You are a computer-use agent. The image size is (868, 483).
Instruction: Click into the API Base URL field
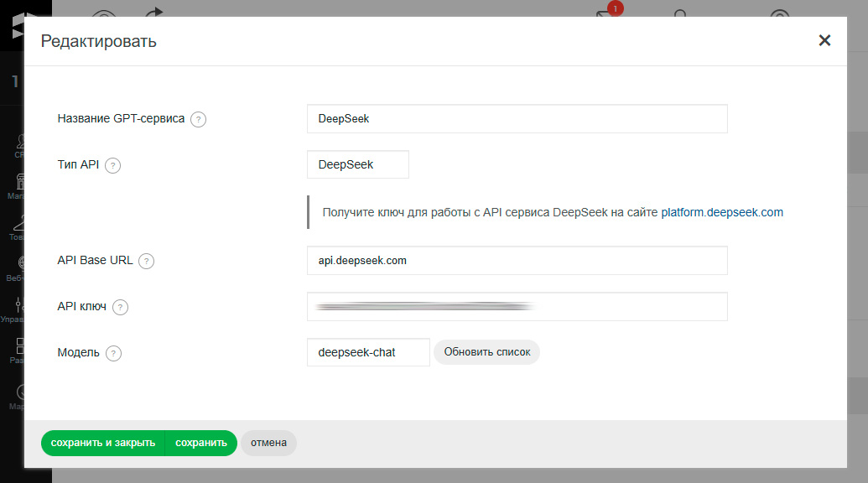point(517,260)
